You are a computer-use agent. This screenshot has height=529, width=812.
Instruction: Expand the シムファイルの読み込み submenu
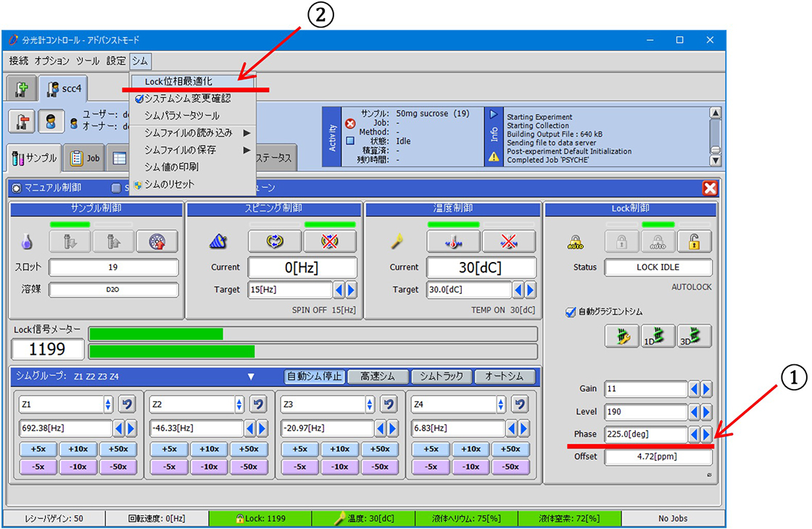[193, 133]
